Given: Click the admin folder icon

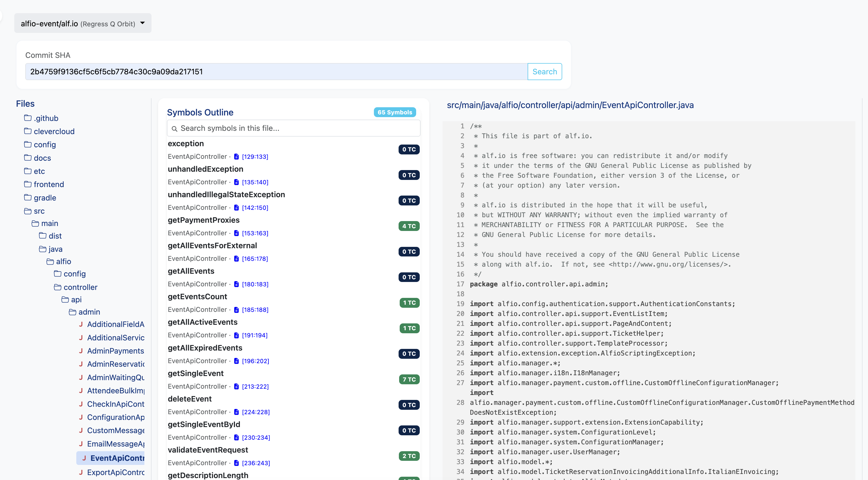Looking at the screenshot, I should (72, 312).
